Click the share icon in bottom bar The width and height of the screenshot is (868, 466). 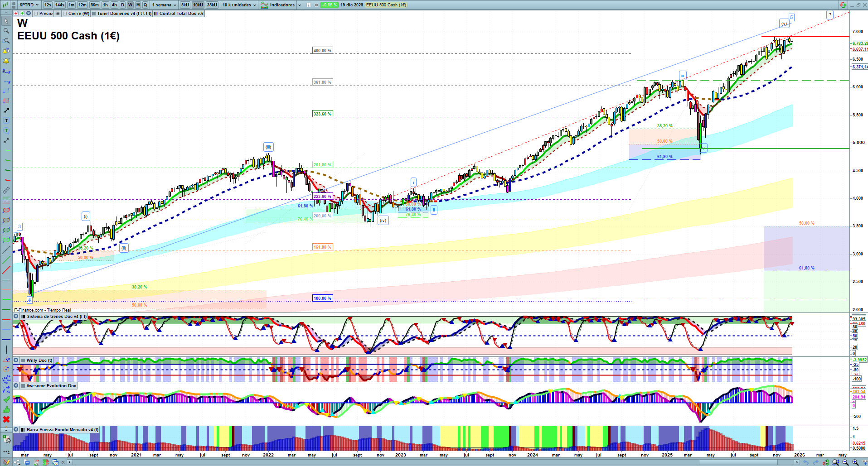[x=17, y=462]
